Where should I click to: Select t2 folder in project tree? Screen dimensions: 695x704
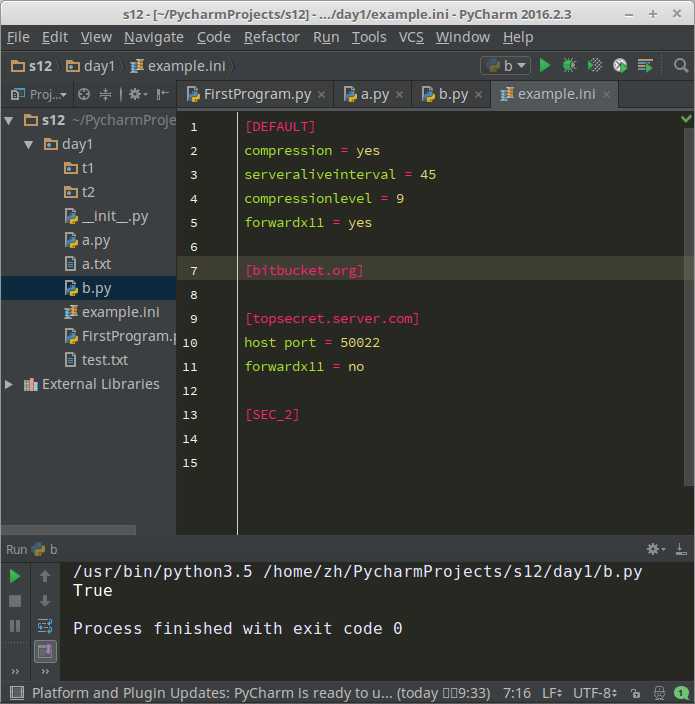point(79,192)
